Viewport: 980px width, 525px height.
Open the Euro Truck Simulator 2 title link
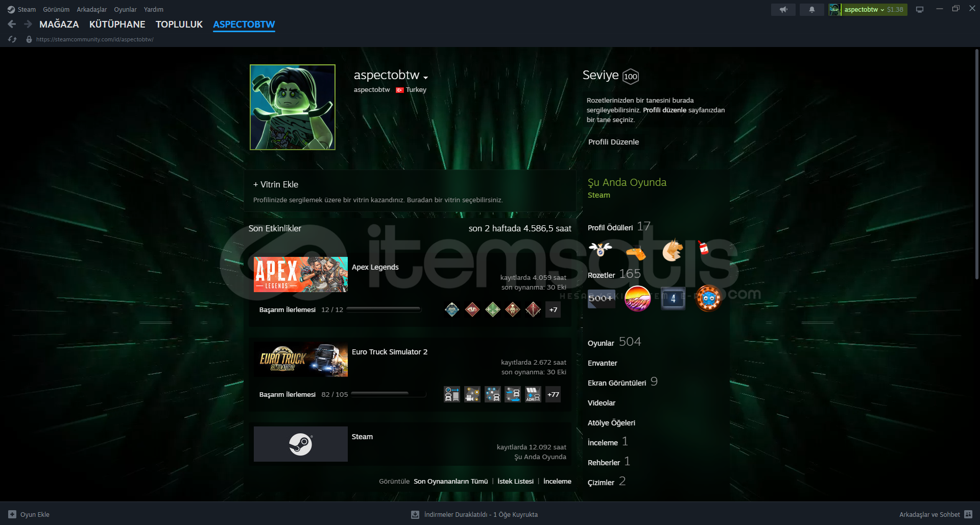390,352
